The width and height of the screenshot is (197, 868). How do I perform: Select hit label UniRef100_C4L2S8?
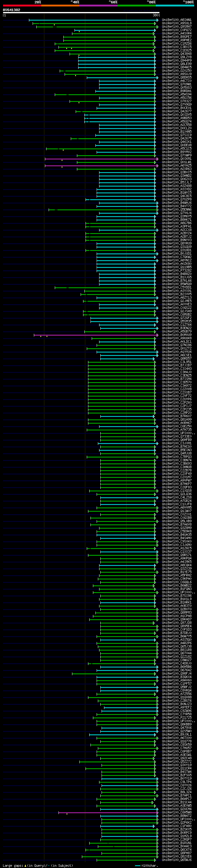(177, 497)
